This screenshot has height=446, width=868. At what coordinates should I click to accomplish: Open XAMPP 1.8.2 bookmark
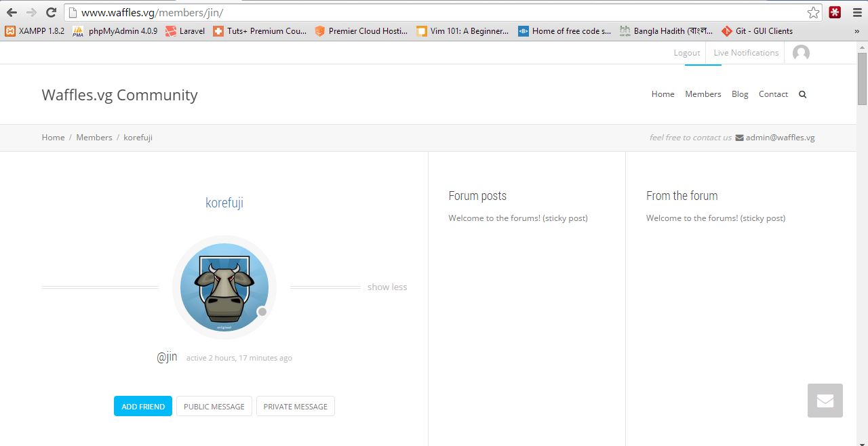[35, 31]
